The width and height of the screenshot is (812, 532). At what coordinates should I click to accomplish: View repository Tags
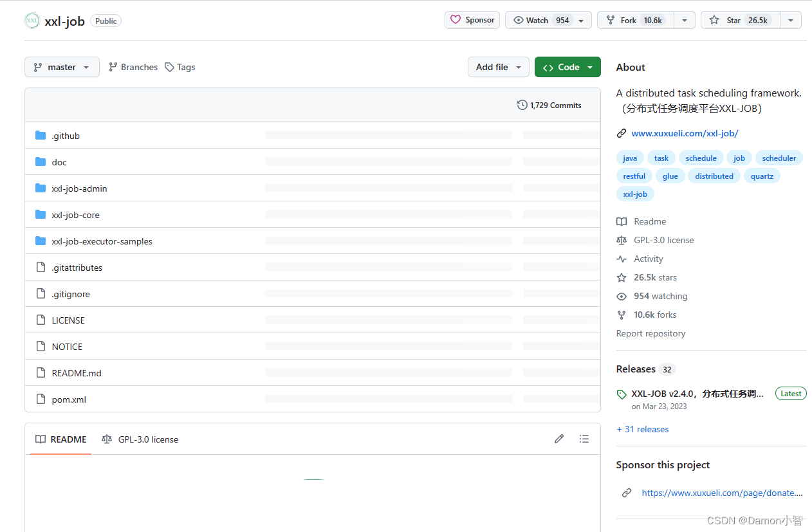click(180, 67)
